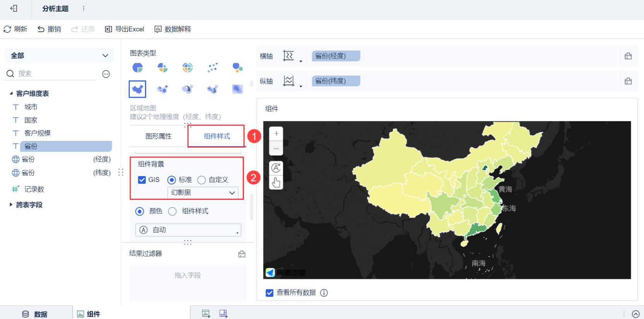644x319 pixels.
Task: Click the add component icon in bottom bar
Action: (x=206, y=314)
